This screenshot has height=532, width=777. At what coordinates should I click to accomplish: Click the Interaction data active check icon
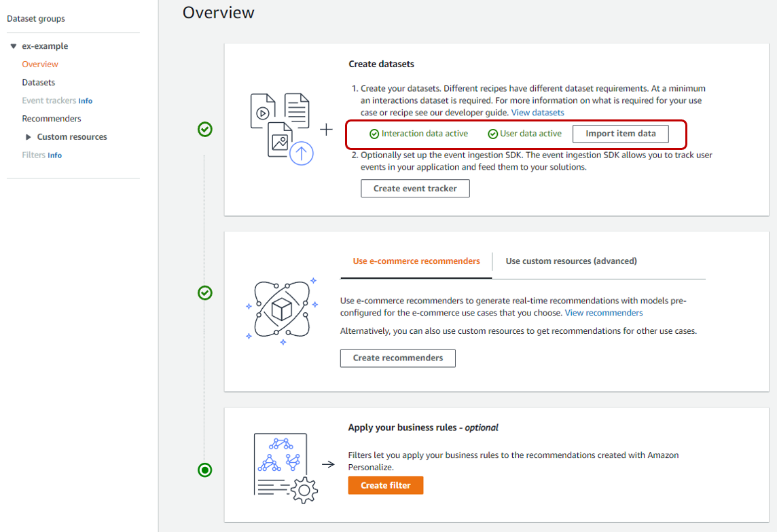(374, 134)
